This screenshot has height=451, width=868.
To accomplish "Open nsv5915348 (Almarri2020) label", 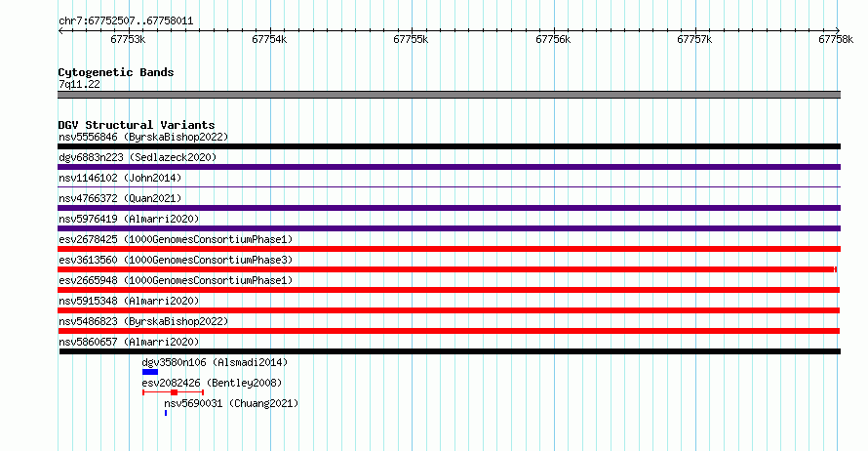I will tap(129, 301).
